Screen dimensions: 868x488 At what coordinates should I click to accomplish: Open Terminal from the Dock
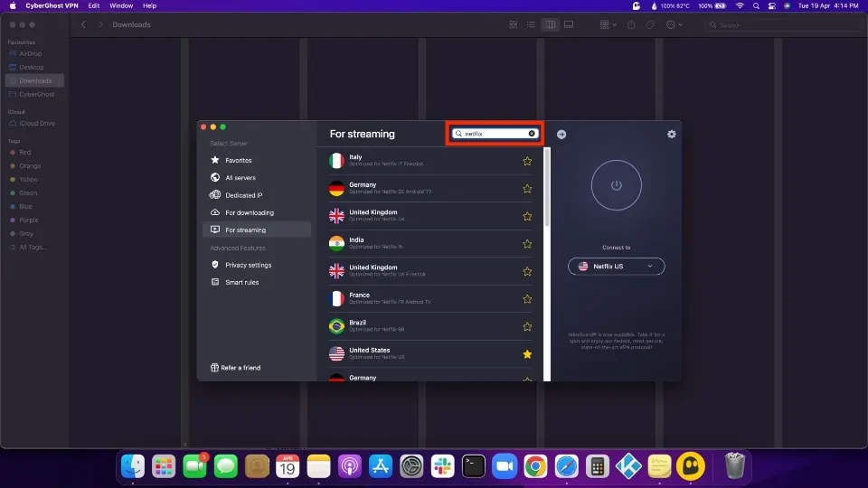473,466
